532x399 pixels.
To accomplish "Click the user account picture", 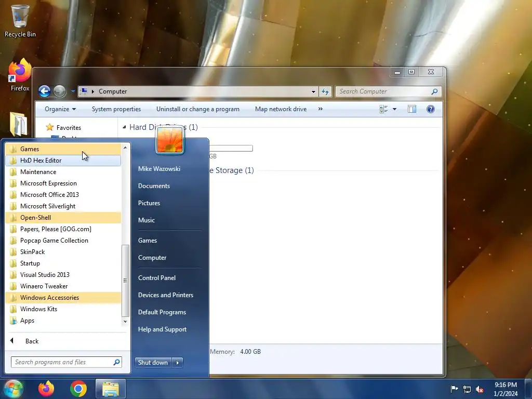I will pos(170,140).
